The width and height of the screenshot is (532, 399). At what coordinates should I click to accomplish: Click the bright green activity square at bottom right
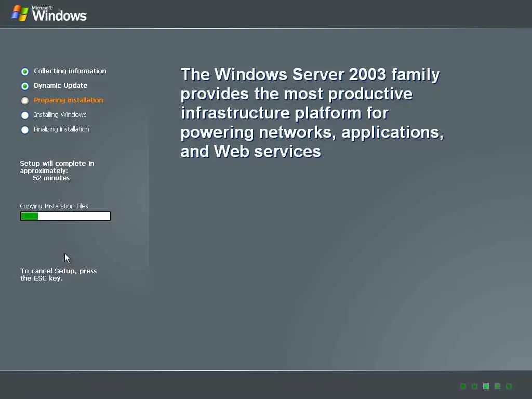click(486, 386)
